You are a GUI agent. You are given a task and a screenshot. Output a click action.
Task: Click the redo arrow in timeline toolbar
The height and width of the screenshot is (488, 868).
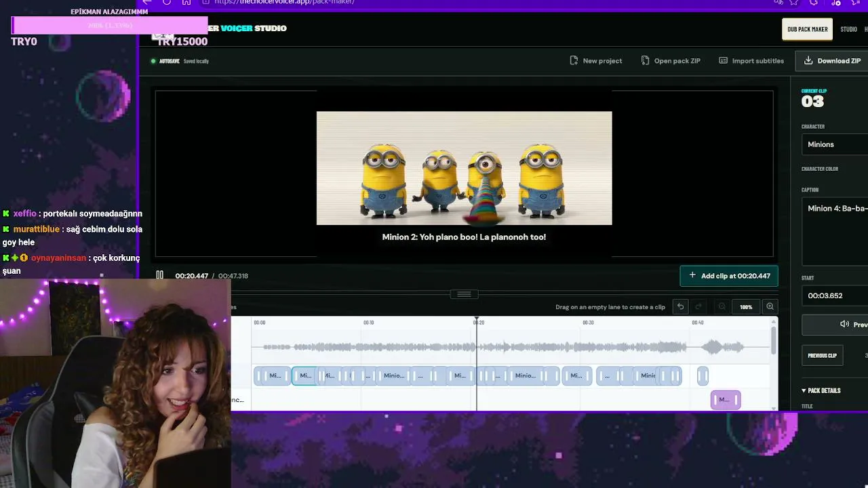point(698,307)
